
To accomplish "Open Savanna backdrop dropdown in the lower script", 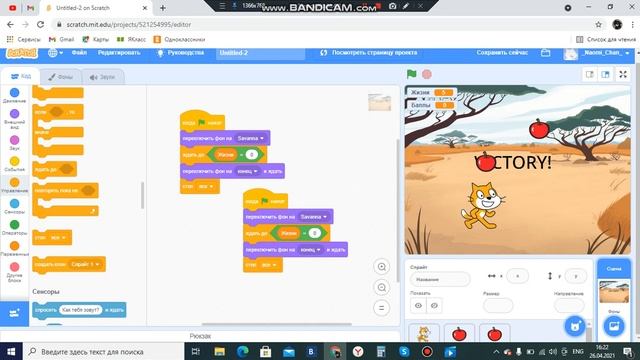I will point(314,217).
